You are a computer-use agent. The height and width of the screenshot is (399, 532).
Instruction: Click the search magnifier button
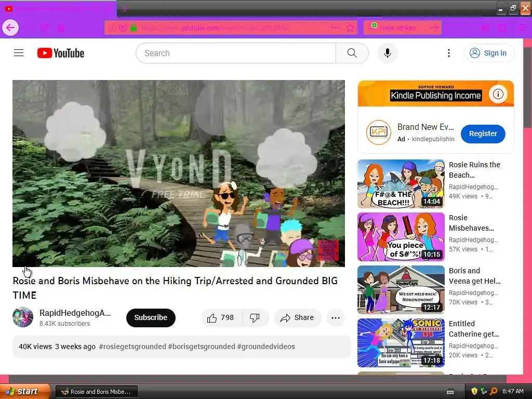coord(352,53)
